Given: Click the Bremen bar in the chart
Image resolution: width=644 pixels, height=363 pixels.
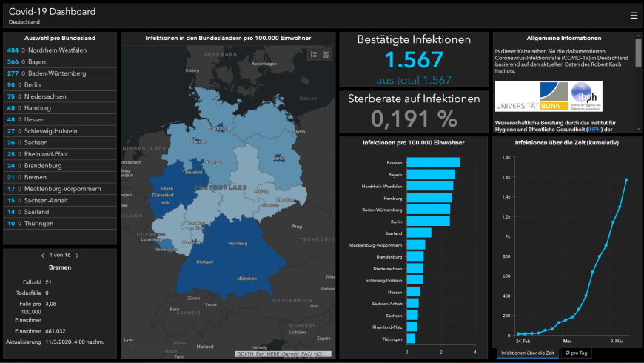Looking at the screenshot, I should click(433, 163).
